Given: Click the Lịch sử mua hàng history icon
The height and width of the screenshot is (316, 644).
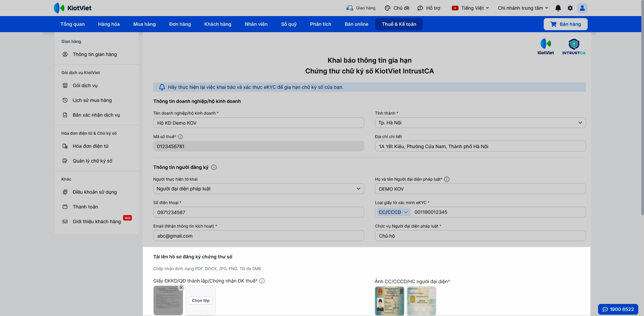Looking at the screenshot, I should click(x=65, y=100).
